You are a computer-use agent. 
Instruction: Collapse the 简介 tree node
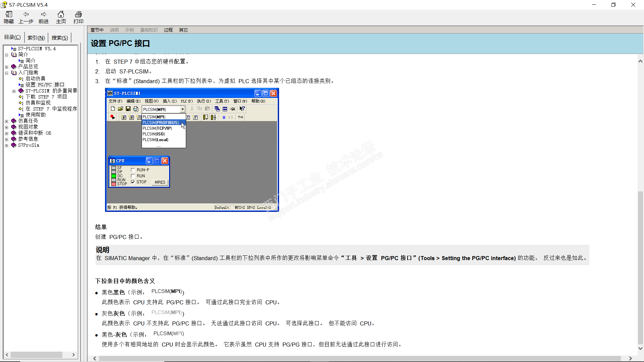(x=6, y=55)
